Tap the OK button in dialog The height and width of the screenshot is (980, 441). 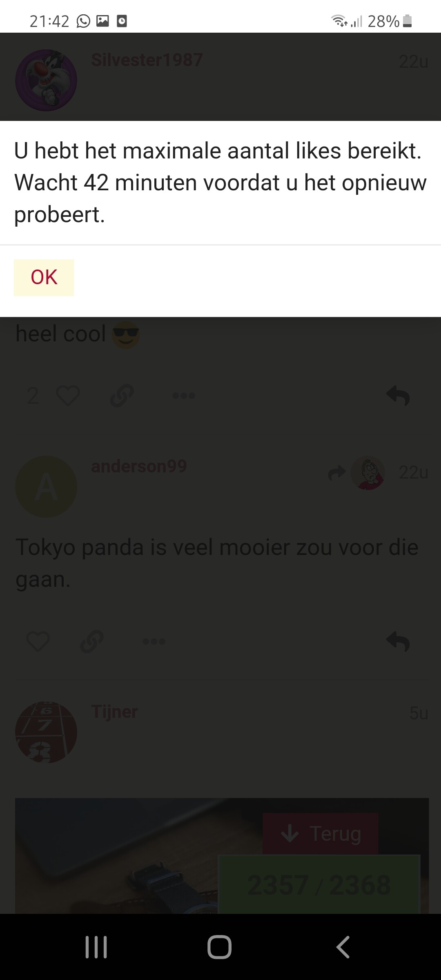[x=44, y=277]
